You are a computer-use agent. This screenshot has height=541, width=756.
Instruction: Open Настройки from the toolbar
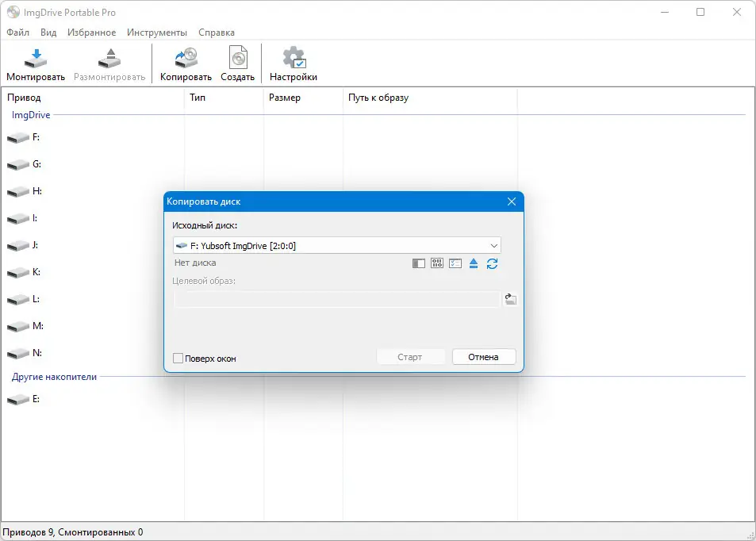click(x=294, y=64)
